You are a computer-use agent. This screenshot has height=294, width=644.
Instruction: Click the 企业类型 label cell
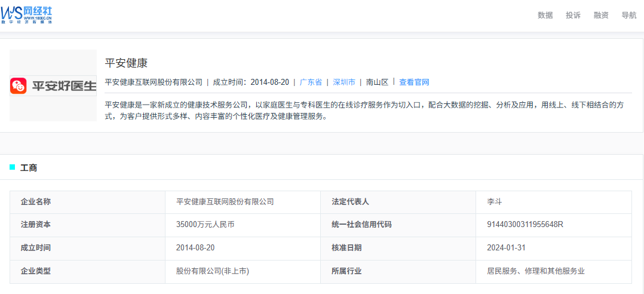click(87, 271)
